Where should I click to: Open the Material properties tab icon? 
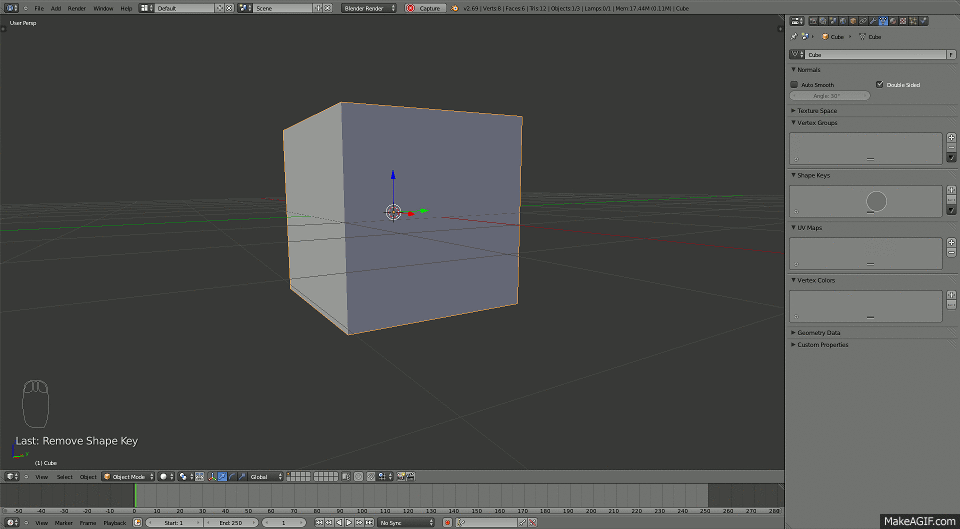(x=893, y=21)
